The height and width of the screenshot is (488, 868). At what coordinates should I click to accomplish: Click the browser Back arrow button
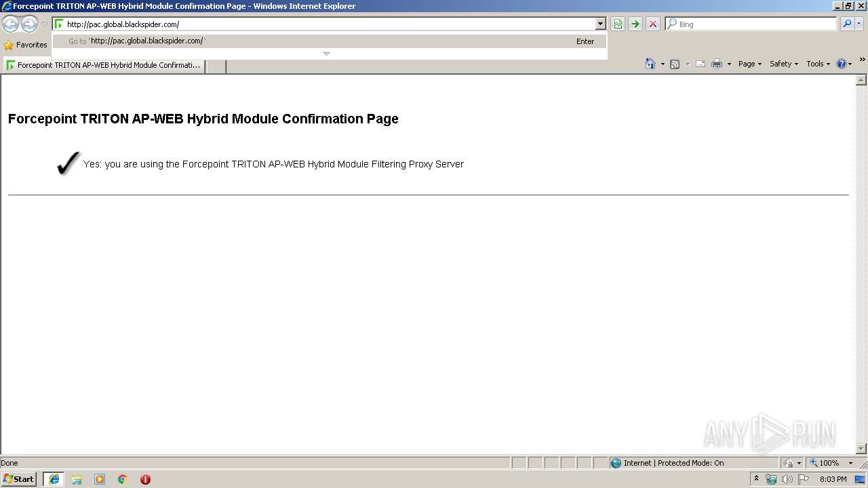click(x=10, y=24)
